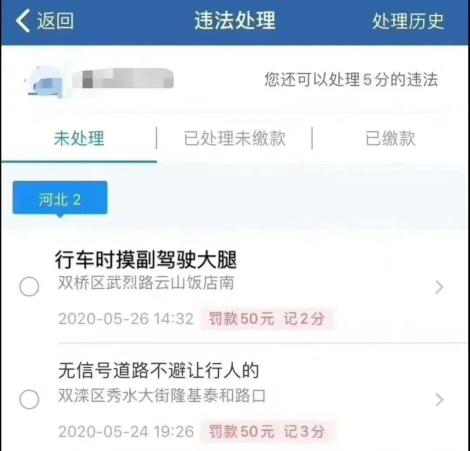Expand details chevron for 云山饭店南 violation

(x=439, y=287)
